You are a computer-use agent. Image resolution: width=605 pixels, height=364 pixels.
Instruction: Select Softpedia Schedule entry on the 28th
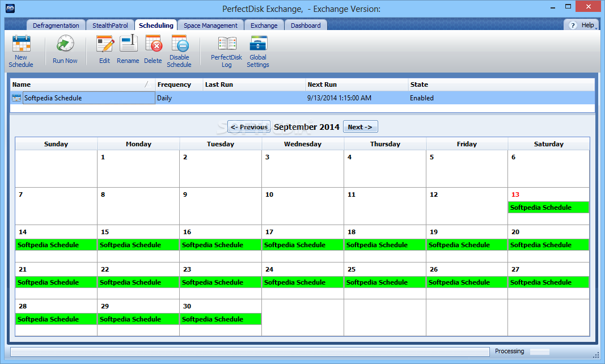click(x=56, y=319)
